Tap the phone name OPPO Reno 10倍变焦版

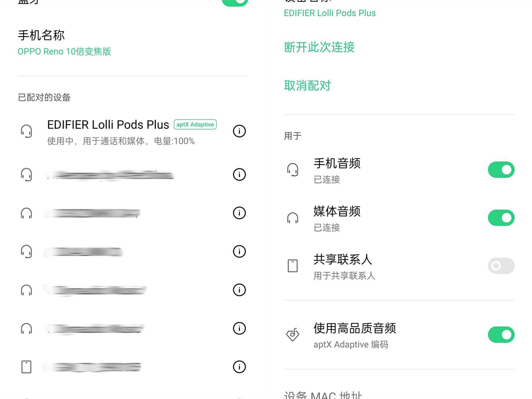(x=64, y=52)
